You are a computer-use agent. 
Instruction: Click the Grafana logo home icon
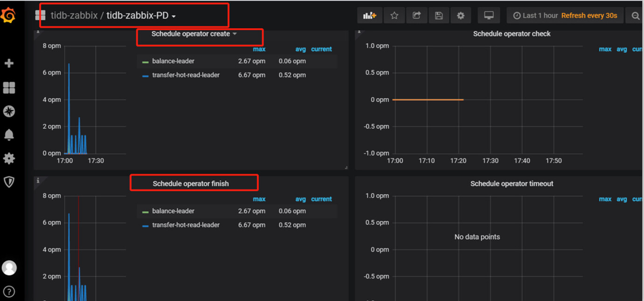click(x=8, y=15)
